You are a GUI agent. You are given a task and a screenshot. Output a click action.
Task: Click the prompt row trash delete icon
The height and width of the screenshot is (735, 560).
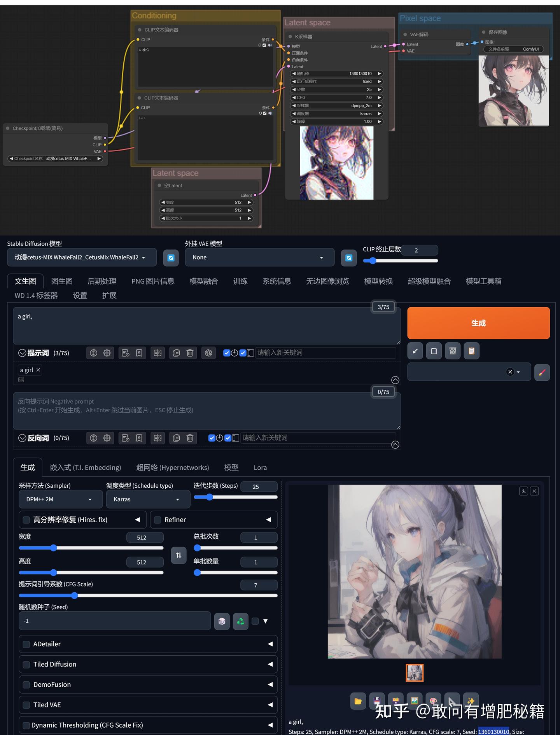click(190, 353)
